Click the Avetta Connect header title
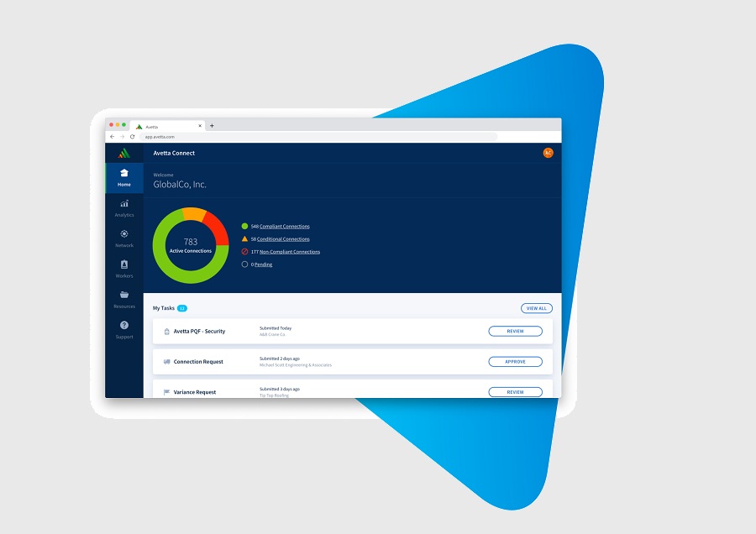Screen dimensions: 756x534 tap(174, 154)
